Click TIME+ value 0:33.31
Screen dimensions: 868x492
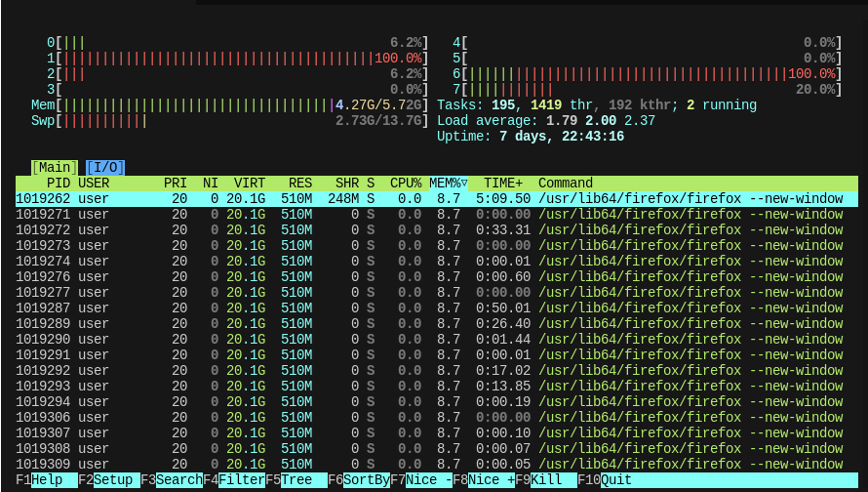click(503, 230)
